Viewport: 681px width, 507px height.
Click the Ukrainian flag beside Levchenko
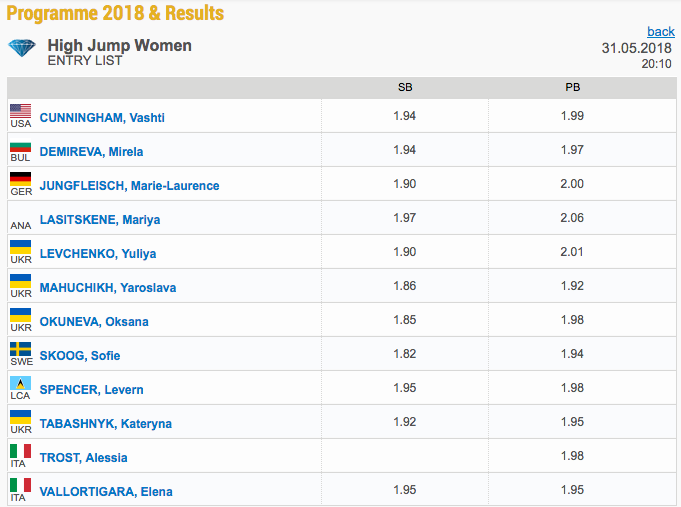[x=20, y=247]
